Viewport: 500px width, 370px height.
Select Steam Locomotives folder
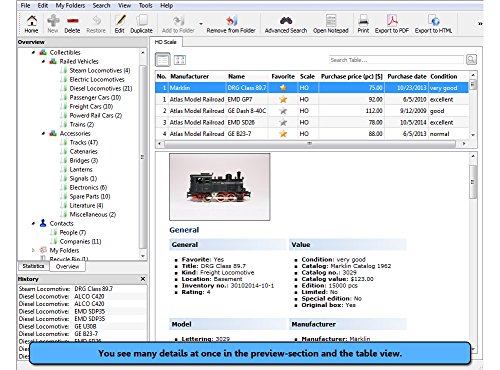100,70
